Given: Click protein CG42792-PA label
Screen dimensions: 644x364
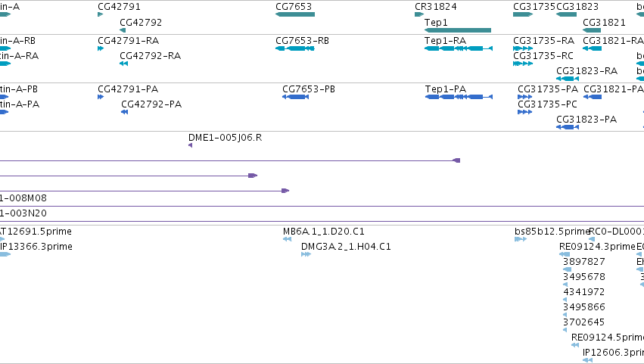Looking at the screenshot, I should tap(151, 104).
